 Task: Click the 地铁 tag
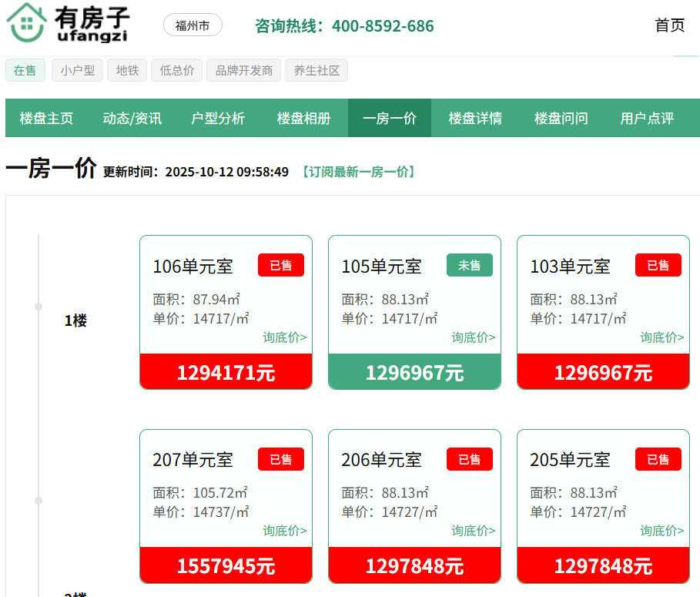click(127, 71)
